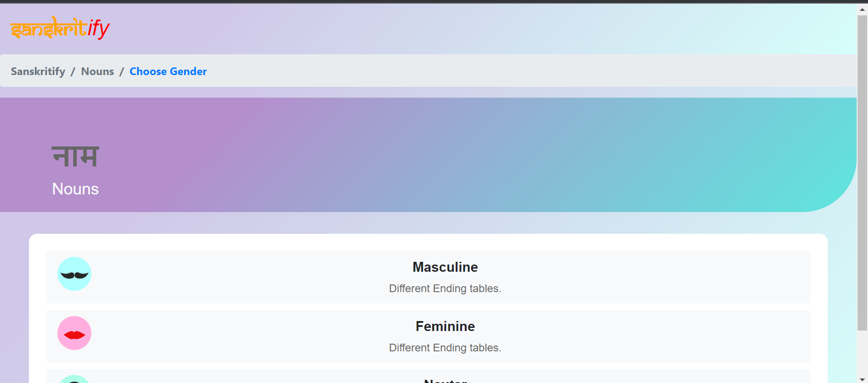Select the partially visible Neuter heading

point(445,381)
